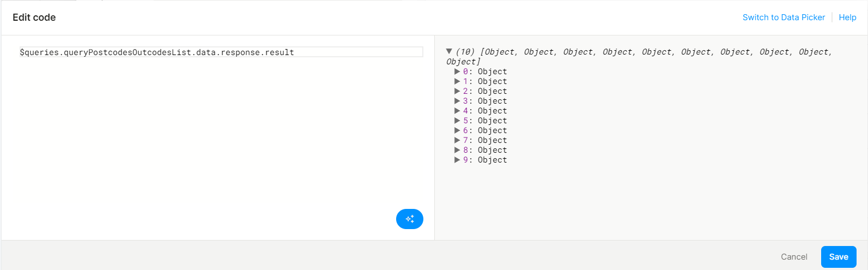Select the 'Object' label of item 5
Image resolution: width=868 pixels, height=270 pixels.
click(x=492, y=121)
